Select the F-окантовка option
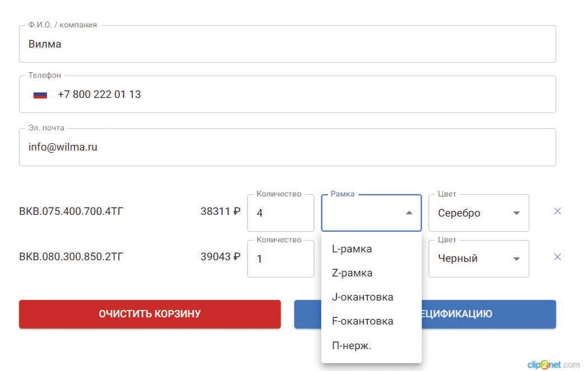This screenshot has width=588, height=371. click(371, 321)
